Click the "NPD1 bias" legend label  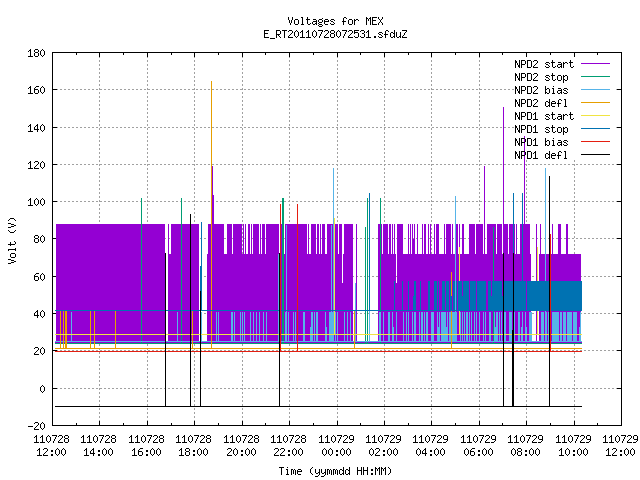pyautogui.click(x=541, y=142)
